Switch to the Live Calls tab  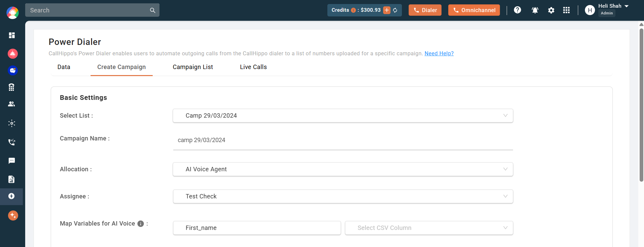click(x=254, y=67)
